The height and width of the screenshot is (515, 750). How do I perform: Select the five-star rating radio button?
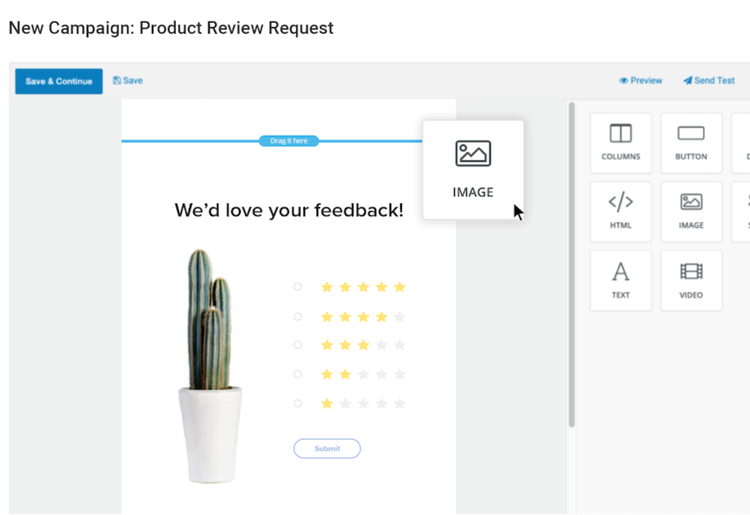tap(298, 287)
